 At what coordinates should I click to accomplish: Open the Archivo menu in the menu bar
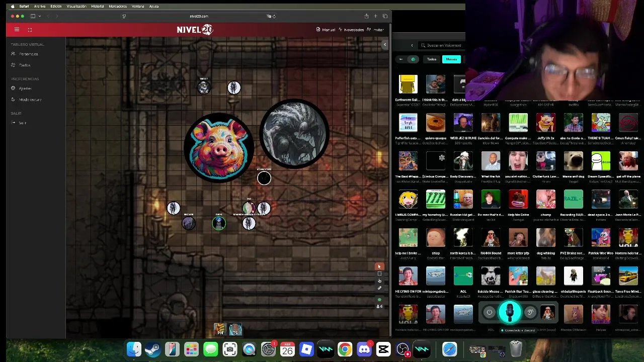pyautogui.click(x=40, y=7)
